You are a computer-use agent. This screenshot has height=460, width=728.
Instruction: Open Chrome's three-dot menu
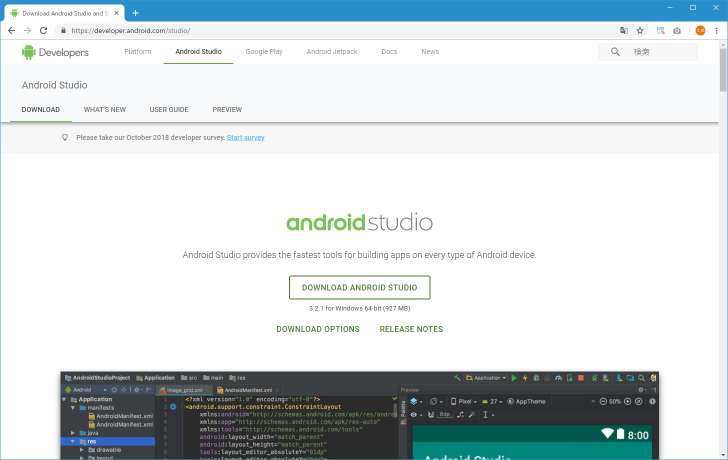(x=716, y=31)
